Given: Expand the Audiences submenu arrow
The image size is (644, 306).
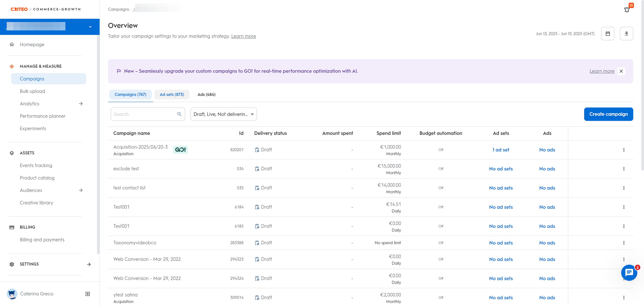Looking at the screenshot, I should coord(81,190).
